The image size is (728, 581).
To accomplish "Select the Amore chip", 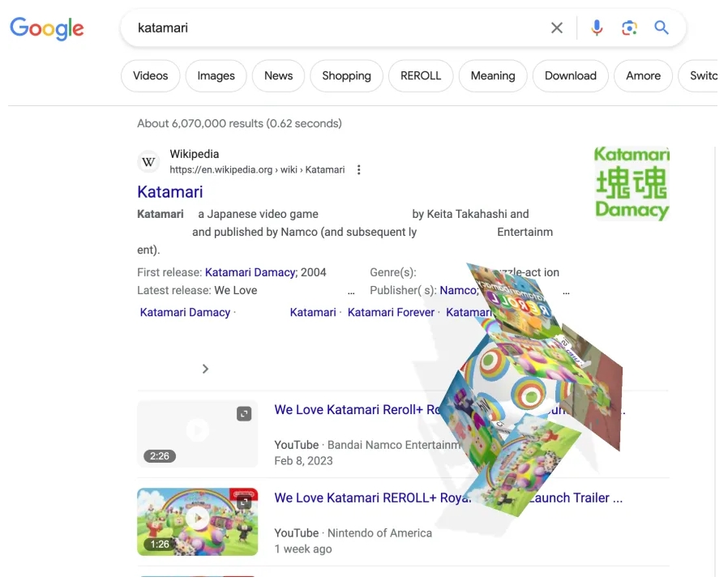I will point(643,75).
